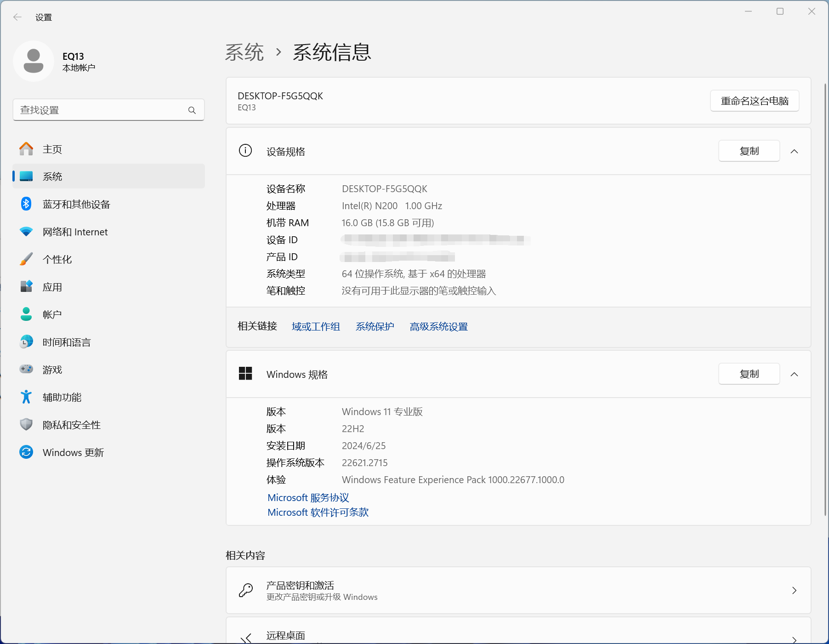
Task: Open the 主页 menu item
Action: click(52, 149)
